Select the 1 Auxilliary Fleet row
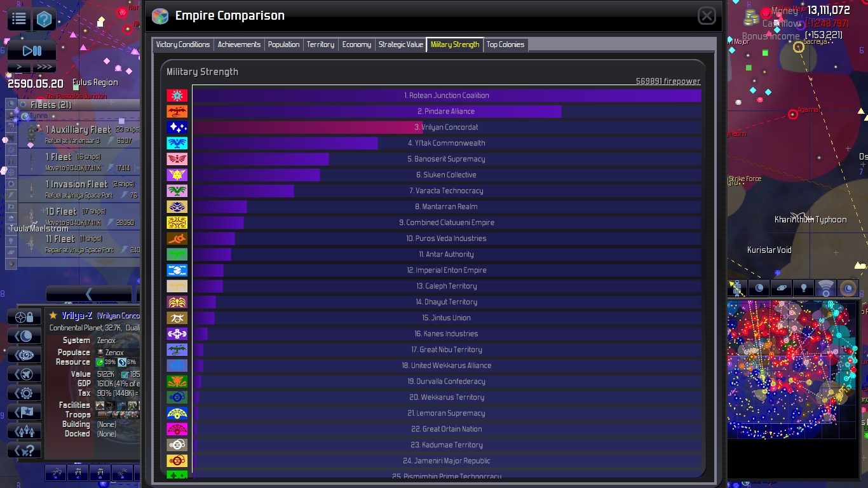The height and width of the screenshot is (488, 868). click(x=79, y=135)
